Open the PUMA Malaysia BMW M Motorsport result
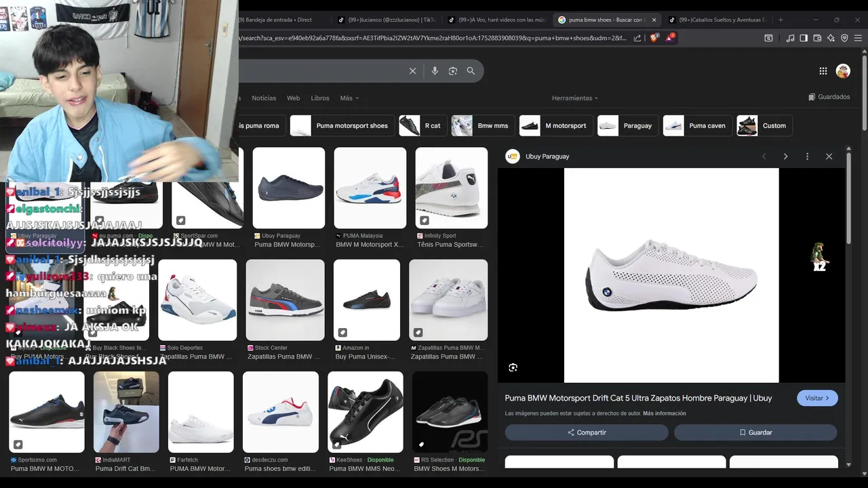 point(370,188)
